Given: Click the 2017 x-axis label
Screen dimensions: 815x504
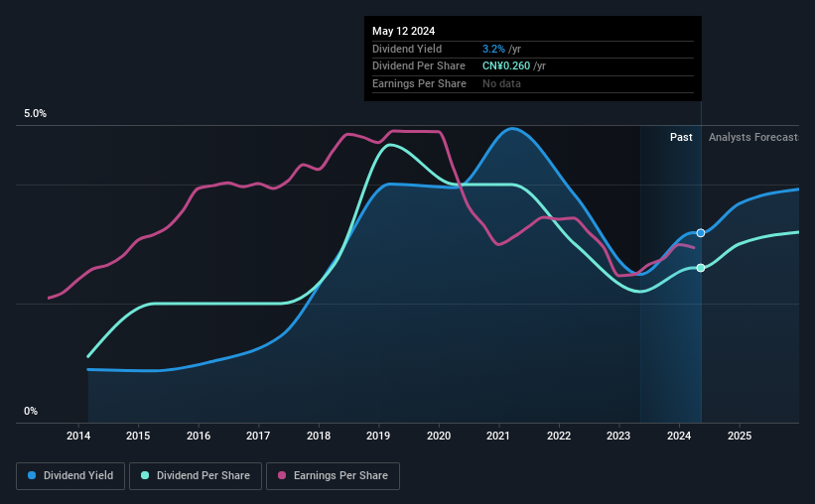Looking at the screenshot, I should click(258, 436).
